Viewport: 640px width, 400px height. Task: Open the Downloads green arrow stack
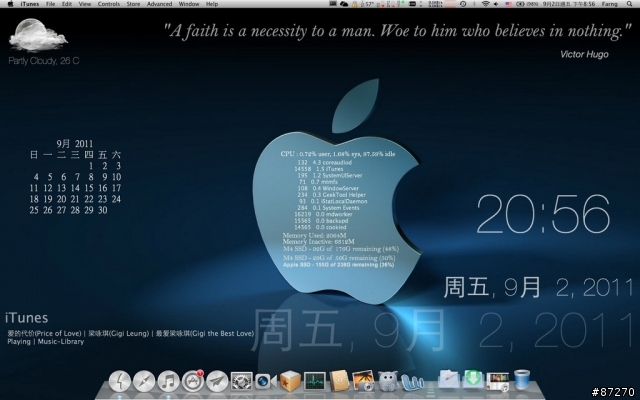point(473,380)
